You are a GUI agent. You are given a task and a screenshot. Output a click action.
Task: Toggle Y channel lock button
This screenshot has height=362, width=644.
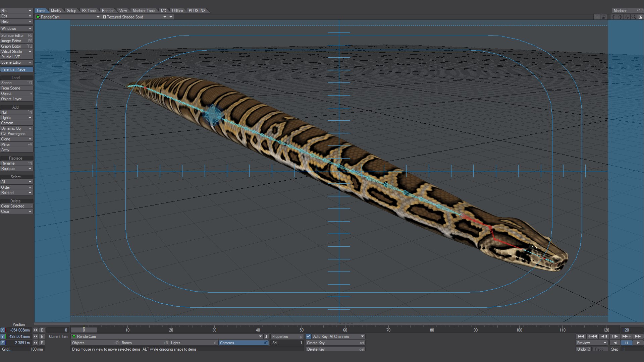(3, 337)
